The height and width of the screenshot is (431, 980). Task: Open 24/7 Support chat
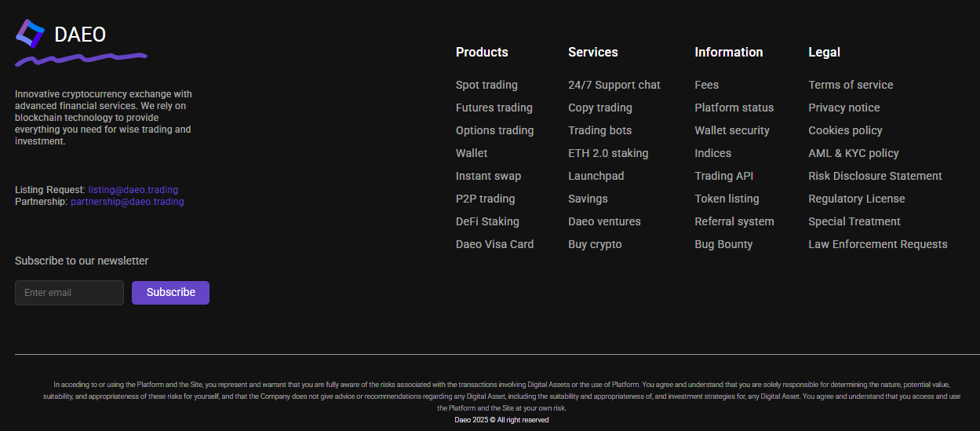click(614, 85)
